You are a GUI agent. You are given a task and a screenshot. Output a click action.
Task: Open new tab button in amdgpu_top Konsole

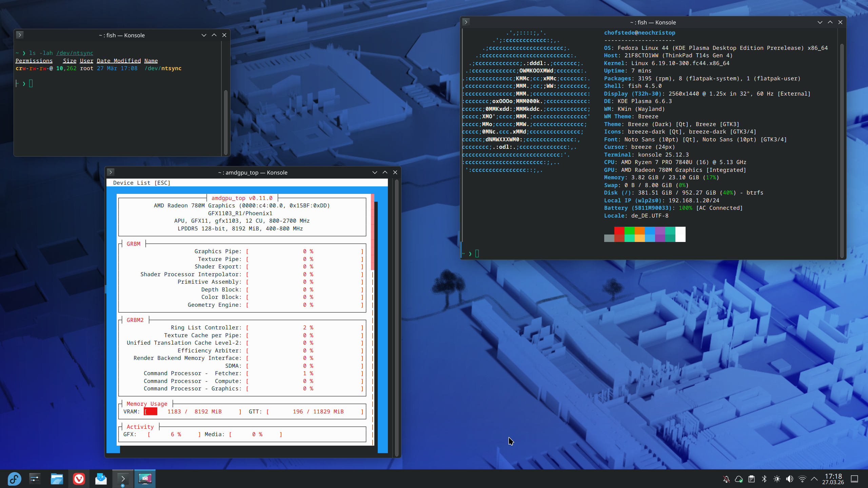click(x=111, y=172)
